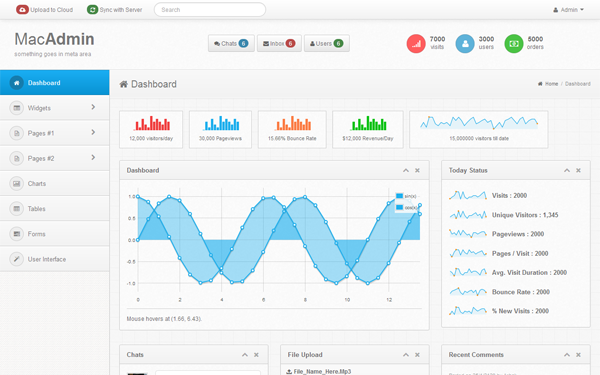Click the Forms sidebar icon

click(x=16, y=234)
